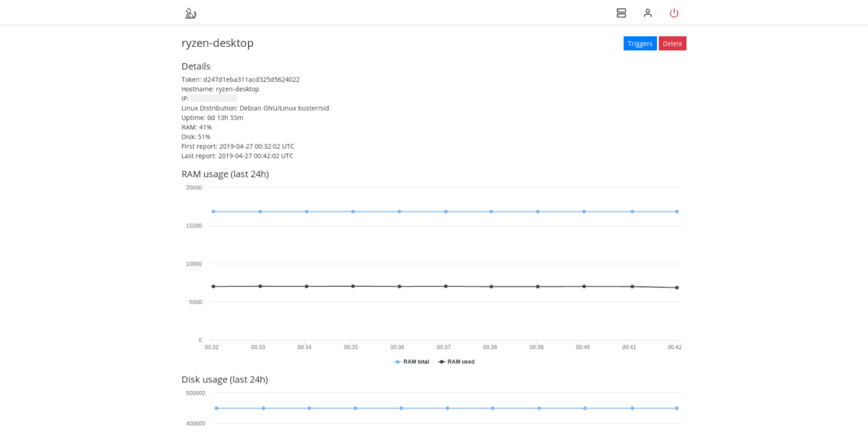Click the RAM usage (last 24h) heading
This screenshot has height=435, width=868.
point(225,174)
